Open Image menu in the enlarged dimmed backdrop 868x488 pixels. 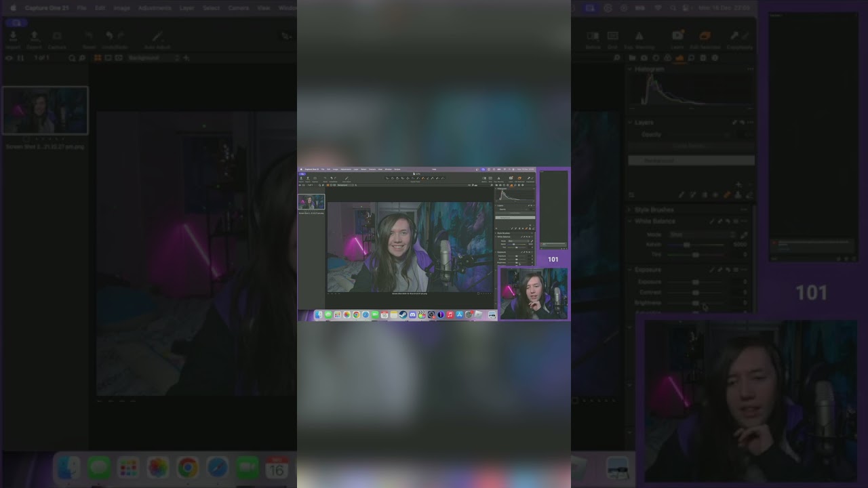pyautogui.click(x=122, y=8)
